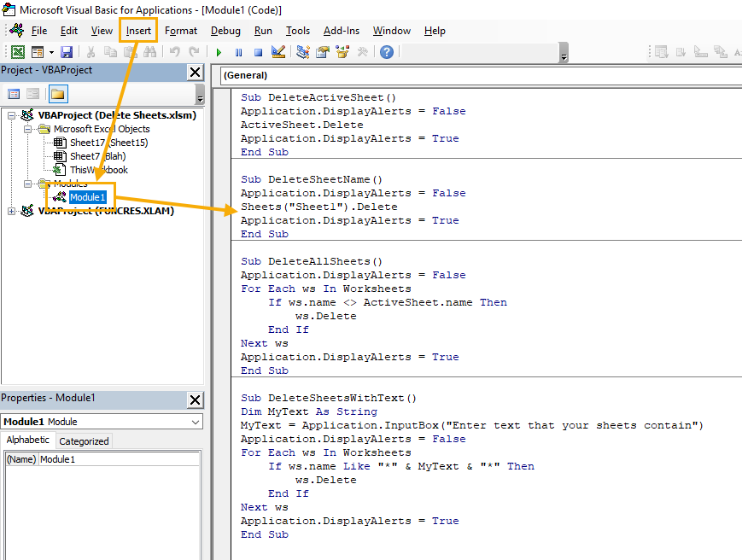Close the Project - VBAProject pane

click(x=196, y=73)
